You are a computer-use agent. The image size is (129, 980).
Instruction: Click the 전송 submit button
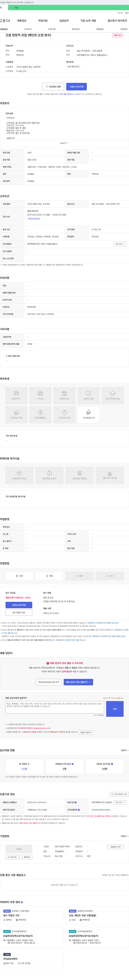pyautogui.click(x=115, y=709)
